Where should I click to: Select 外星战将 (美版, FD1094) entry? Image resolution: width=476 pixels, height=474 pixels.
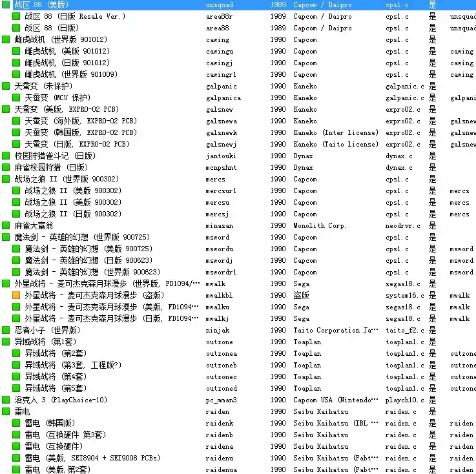click(112, 307)
